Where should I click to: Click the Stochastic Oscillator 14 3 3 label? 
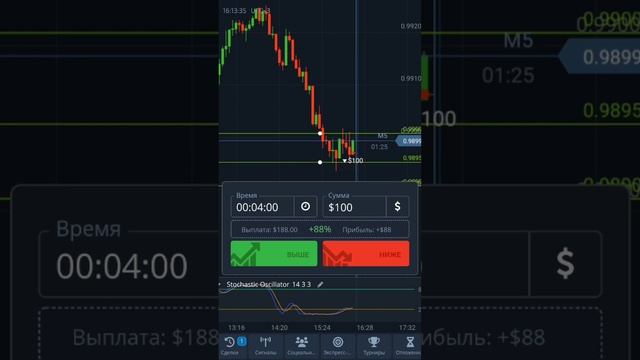269,284
